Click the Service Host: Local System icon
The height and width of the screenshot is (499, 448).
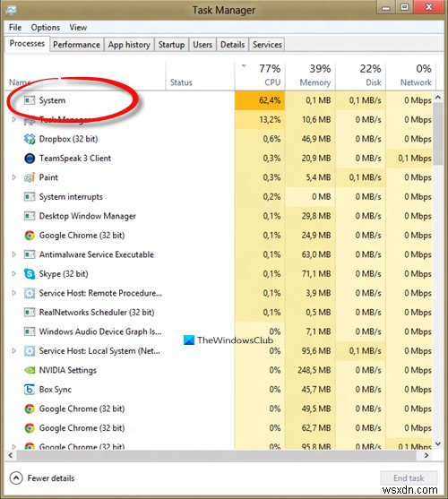[x=30, y=351]
